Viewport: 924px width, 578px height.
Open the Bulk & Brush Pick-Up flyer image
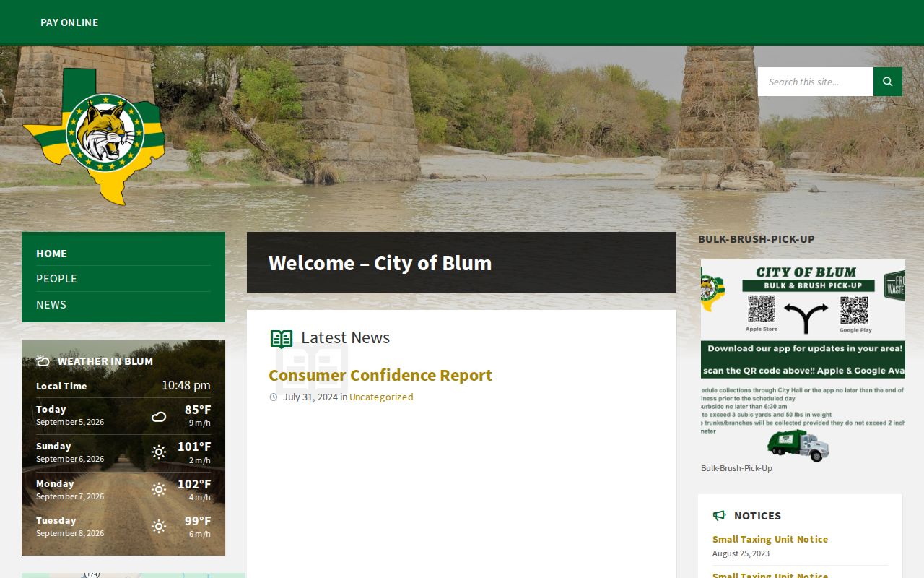click(803, 360)
